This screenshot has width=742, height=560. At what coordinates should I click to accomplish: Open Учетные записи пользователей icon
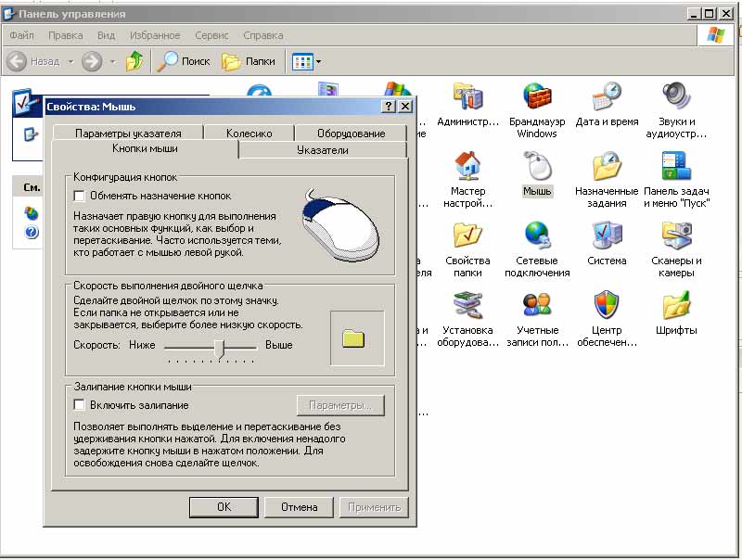(x=537, y=305)
